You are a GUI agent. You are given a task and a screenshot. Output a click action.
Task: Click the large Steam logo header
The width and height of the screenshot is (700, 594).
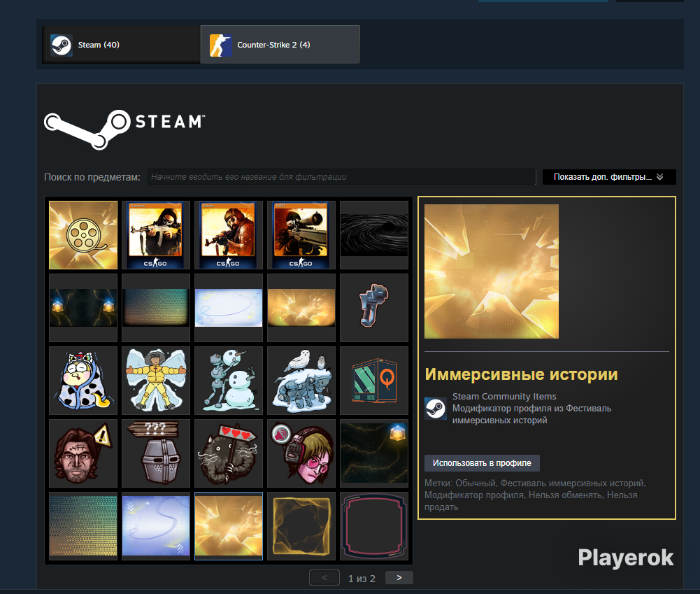pyautogui.click(x=124, y=129)
